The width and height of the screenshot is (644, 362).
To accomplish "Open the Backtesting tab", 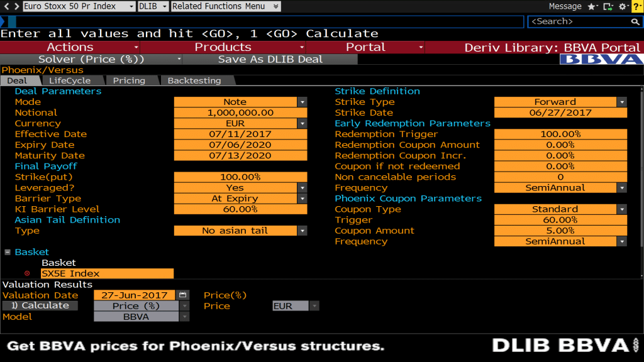I will pyautogui.click(x=194, y=80).
